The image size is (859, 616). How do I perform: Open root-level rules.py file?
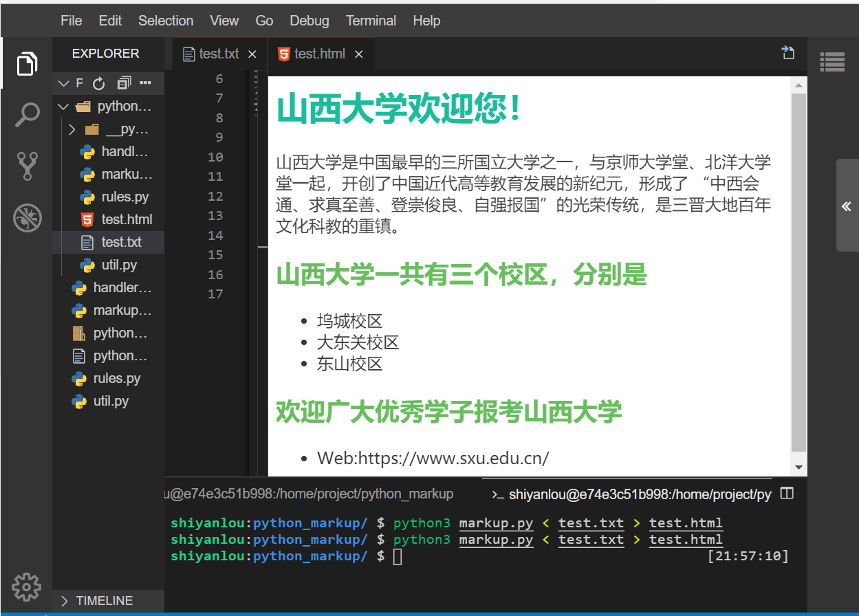pos(108,379)
